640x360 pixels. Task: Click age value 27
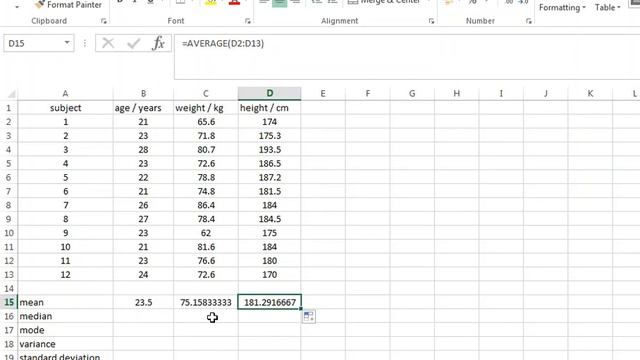[143, 219]
